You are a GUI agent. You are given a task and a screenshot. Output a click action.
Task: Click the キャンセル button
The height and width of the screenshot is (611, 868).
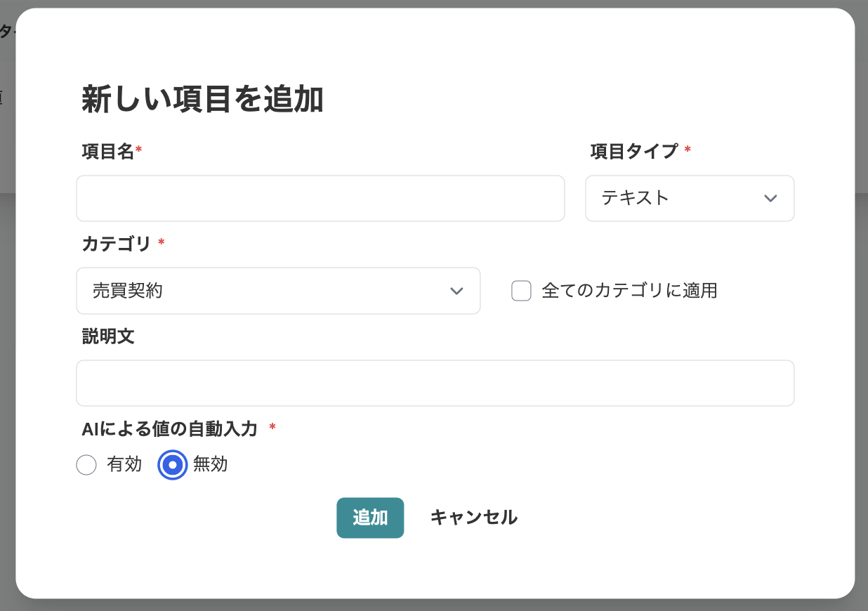click(x=474, y=518)
